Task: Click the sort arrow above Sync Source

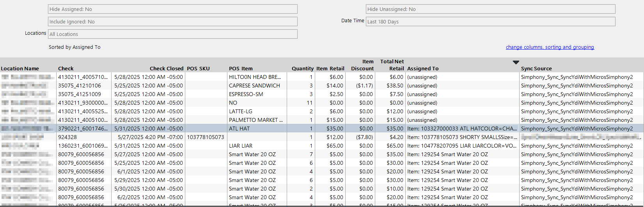Action: [516, 62]
